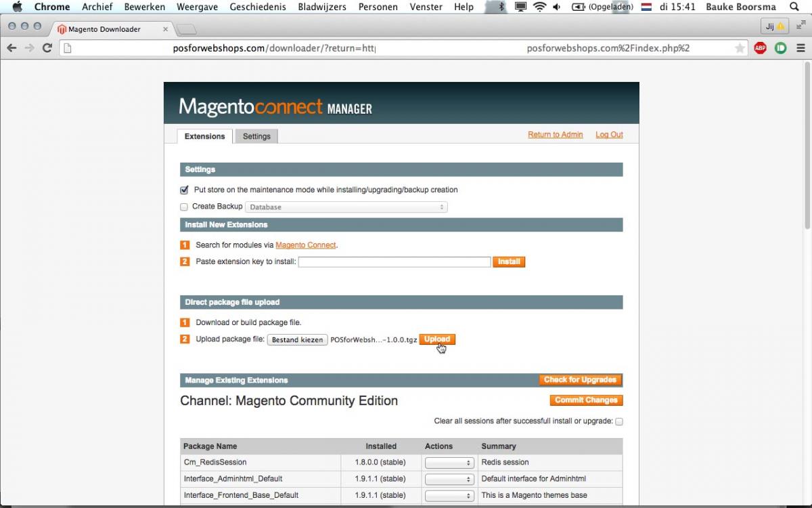Image resolution: width=812 pixels, height=508 pixels.
Task: Open the Magento Connect link
Action: click(306, 245)
